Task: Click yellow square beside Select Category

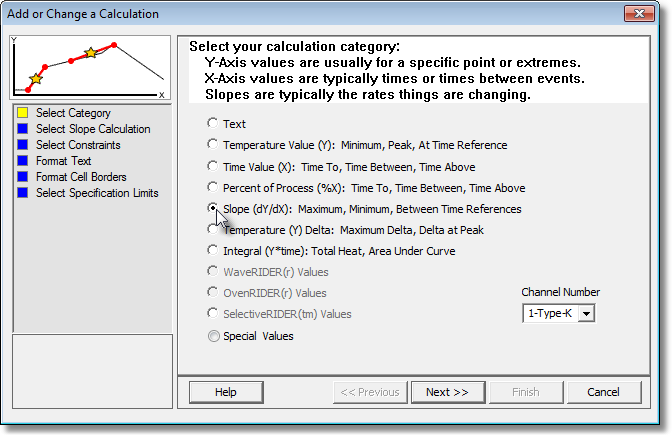Action: click(x=23, y=113)
